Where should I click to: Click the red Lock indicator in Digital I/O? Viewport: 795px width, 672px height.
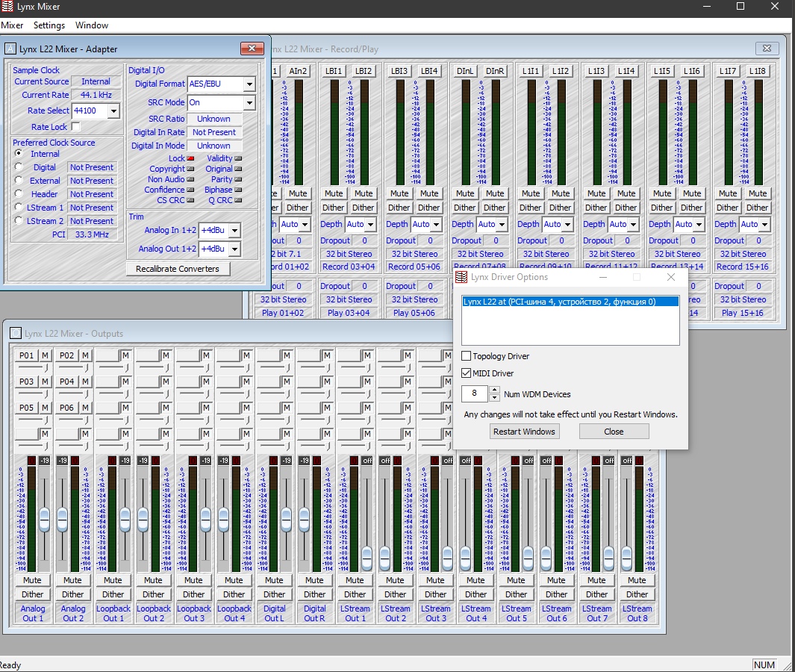tap(190, 158)
